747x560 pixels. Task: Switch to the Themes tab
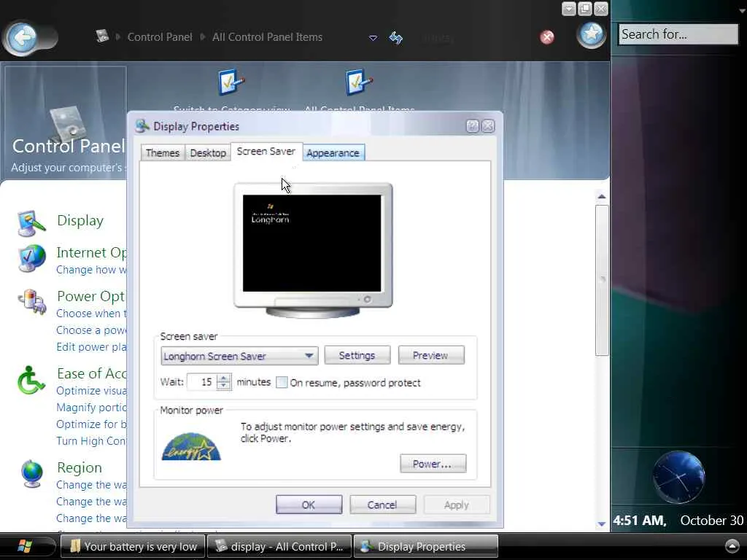(163, 153)
